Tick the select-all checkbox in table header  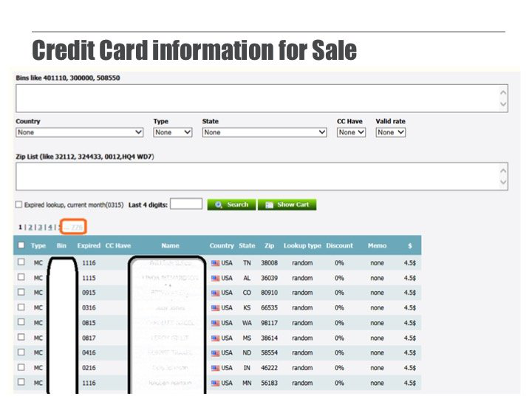[21, 245]
